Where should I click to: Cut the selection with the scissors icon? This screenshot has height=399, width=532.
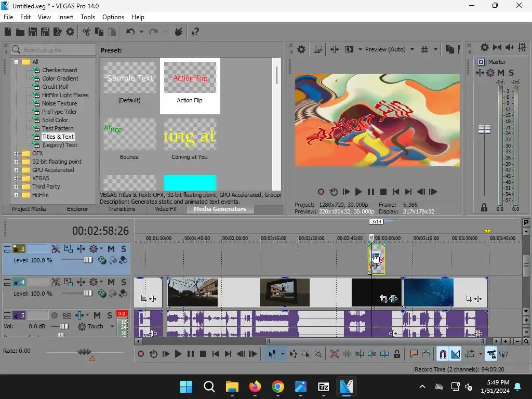pos(87,32)
